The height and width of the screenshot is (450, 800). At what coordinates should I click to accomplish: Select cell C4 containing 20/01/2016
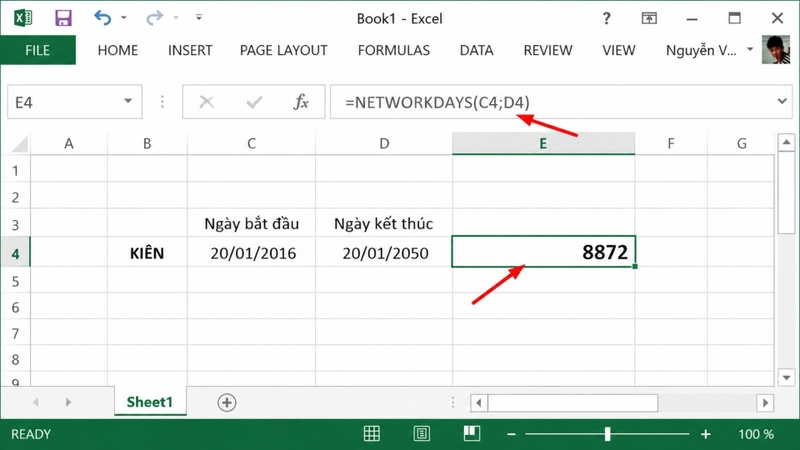[x=252, y=253]
